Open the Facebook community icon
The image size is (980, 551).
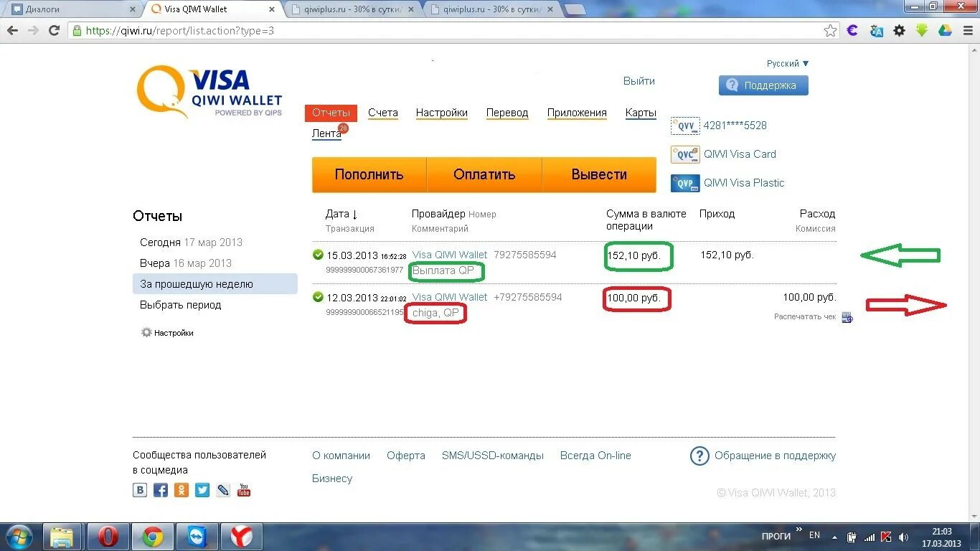click(x=161, y=490)
